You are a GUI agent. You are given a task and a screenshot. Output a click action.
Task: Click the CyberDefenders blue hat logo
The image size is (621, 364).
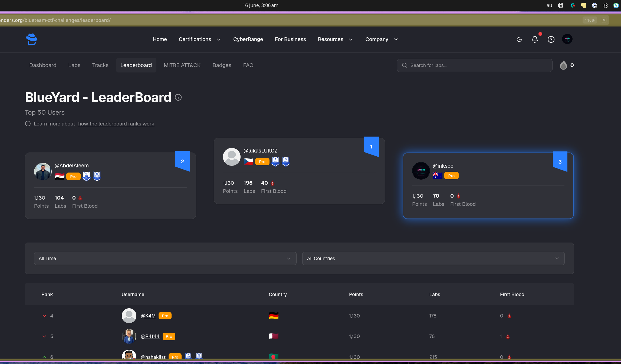pos(32,39)
